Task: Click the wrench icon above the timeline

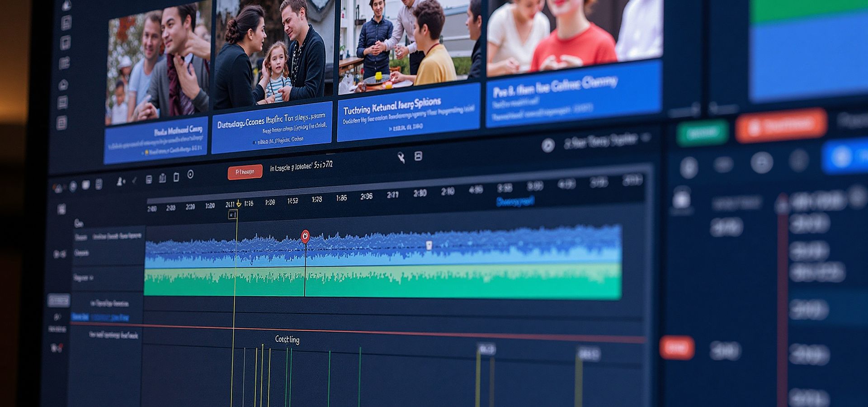Action: pos(401,157)
